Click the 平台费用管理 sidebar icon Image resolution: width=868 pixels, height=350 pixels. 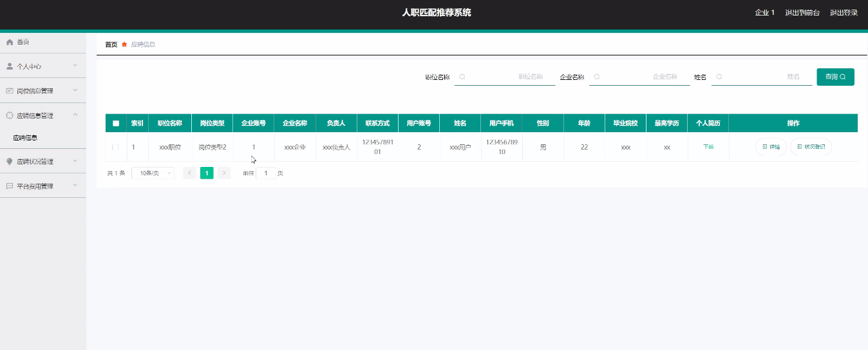pos(10,186)
